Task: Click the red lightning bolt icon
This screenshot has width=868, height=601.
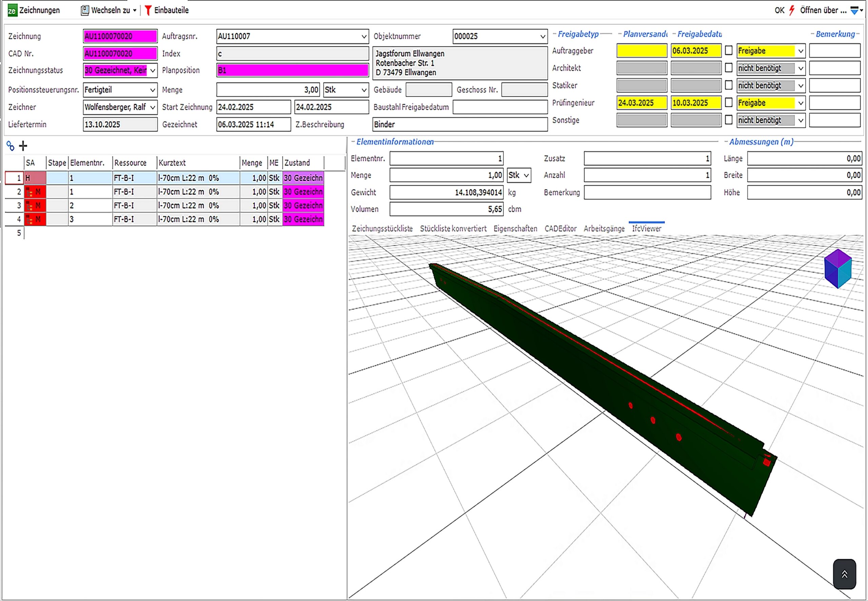Action: [x=792, y=10]
